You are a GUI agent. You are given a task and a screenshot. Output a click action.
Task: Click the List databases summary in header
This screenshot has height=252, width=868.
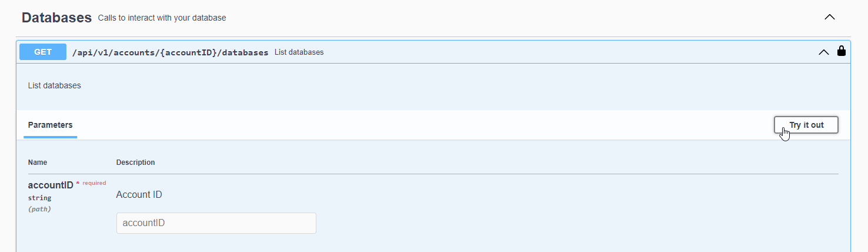coord(299,52)
